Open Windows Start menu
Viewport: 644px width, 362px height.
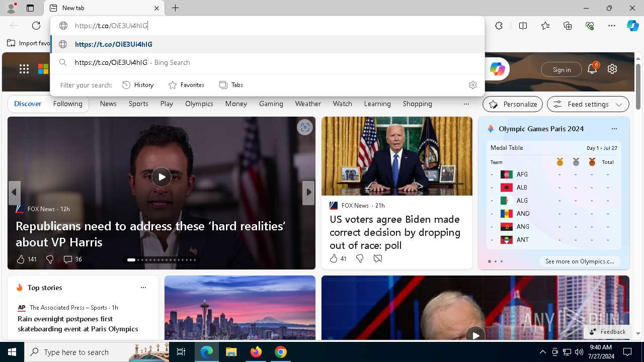tap(12, 352)
